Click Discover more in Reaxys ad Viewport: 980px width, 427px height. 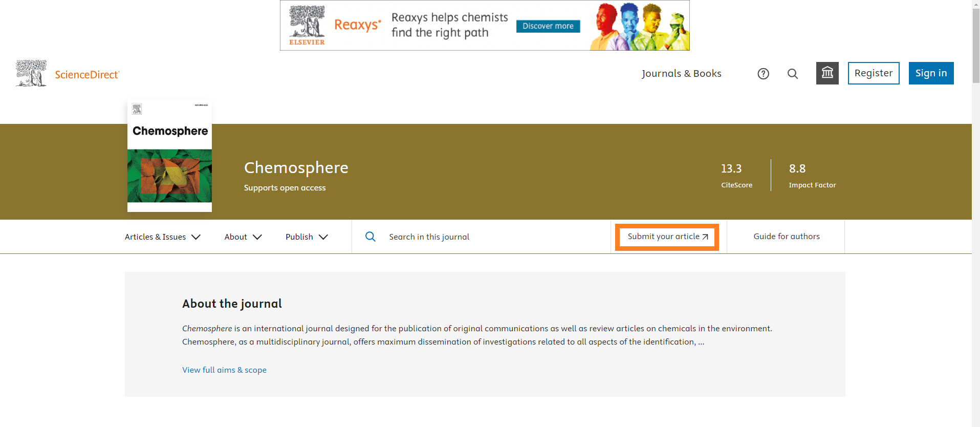coord(548,26)
